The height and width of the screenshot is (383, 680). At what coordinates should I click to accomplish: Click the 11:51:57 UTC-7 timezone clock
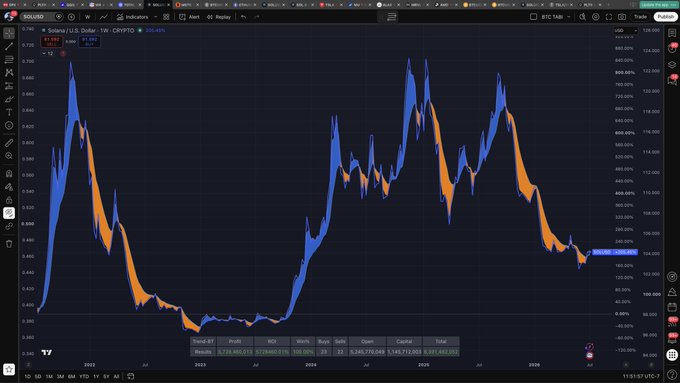click(641, 376)
